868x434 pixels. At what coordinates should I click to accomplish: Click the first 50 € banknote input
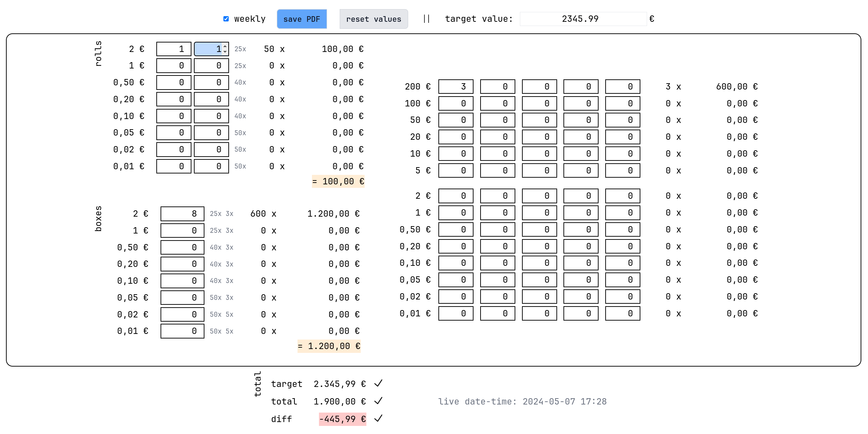[x=456, y=120]
